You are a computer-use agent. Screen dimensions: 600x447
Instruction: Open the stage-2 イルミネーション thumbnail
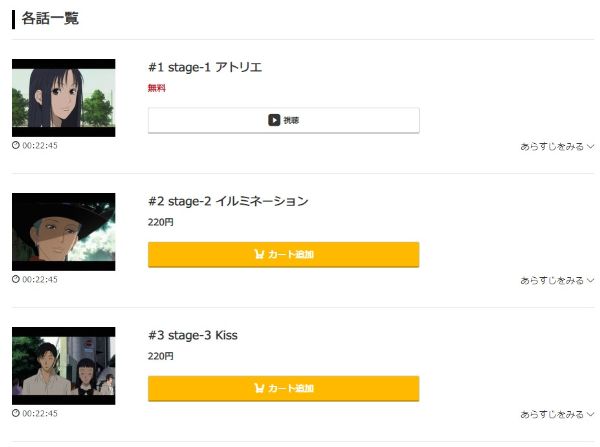pyautogui.click(x=63, y=232)
